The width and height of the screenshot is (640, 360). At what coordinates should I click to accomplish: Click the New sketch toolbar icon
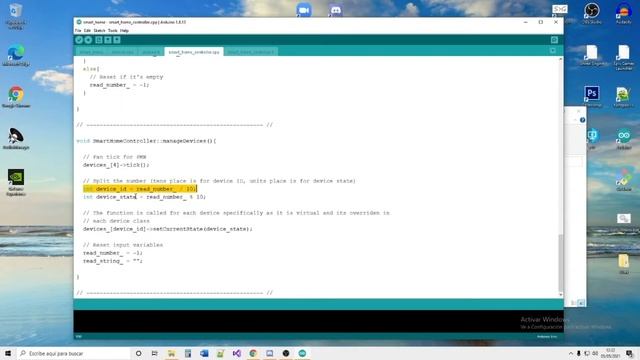pos(99,40)
